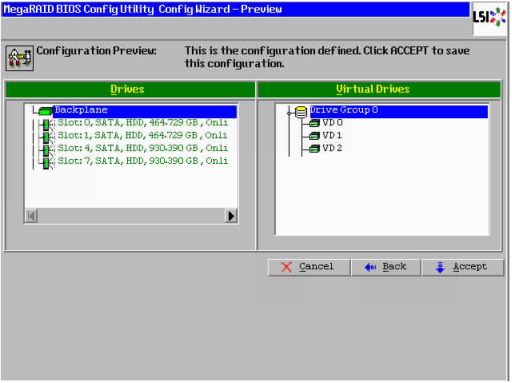This screenshot has height=383, width=512.
Task: Click the Drives list horizontal scrollbar track
Action: point(131,216)
